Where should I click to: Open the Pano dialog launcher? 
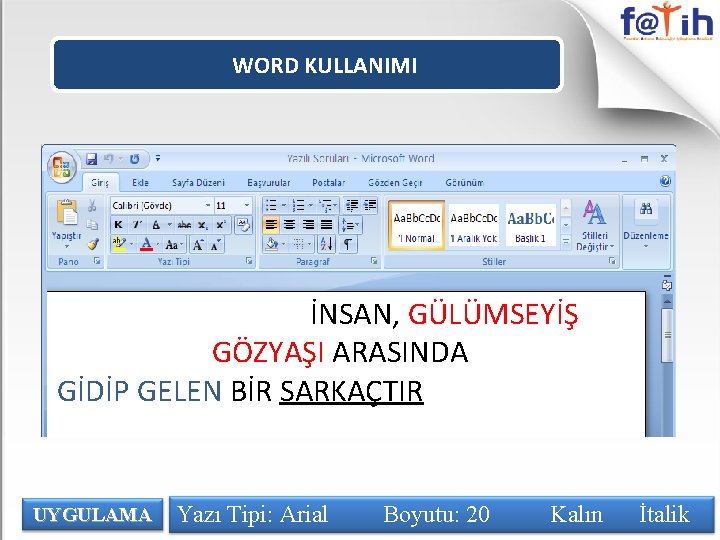[x=97, y=261]
